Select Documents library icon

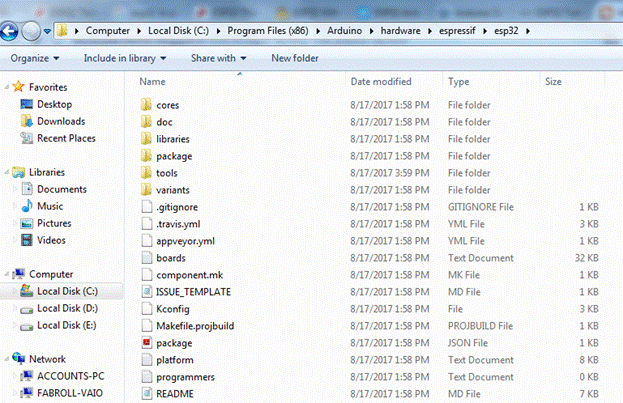point(27,189)
